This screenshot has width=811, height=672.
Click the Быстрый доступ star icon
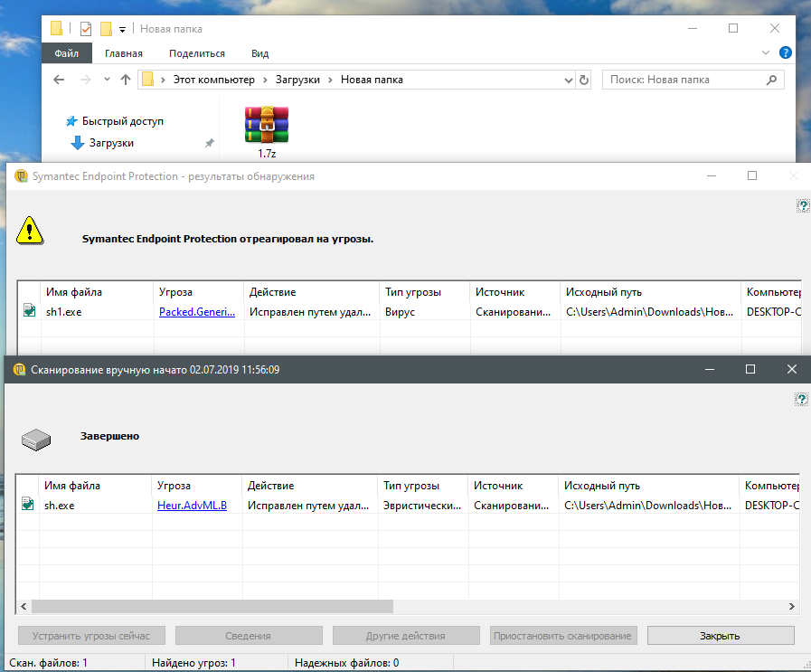click(x=71, y=121)
